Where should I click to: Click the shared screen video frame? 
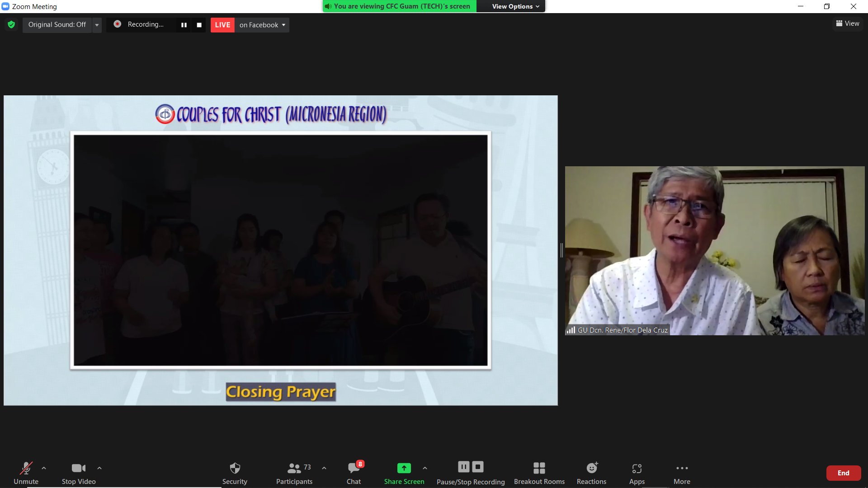[x=281, y=250]
